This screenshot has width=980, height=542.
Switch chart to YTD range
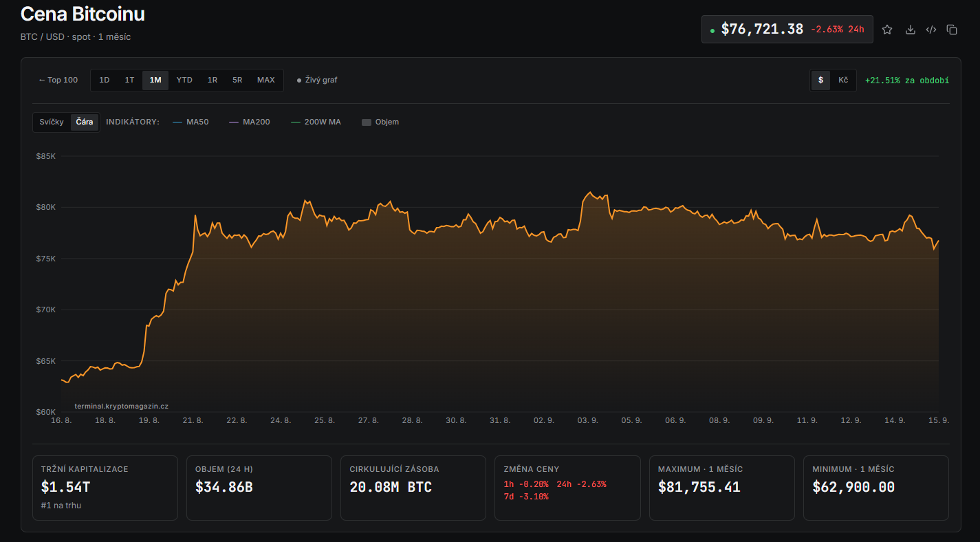coord(184,80)
